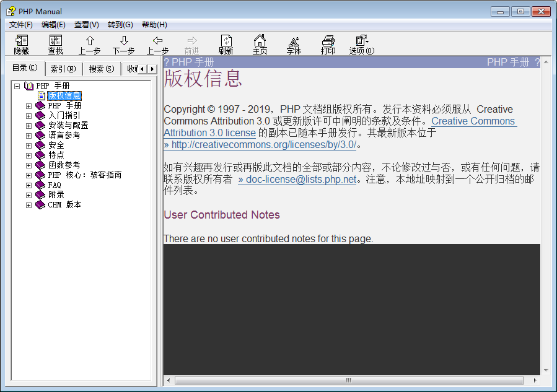Click the left-arrow back toolbar icon

pyautogui.click(x=158, y=41)
